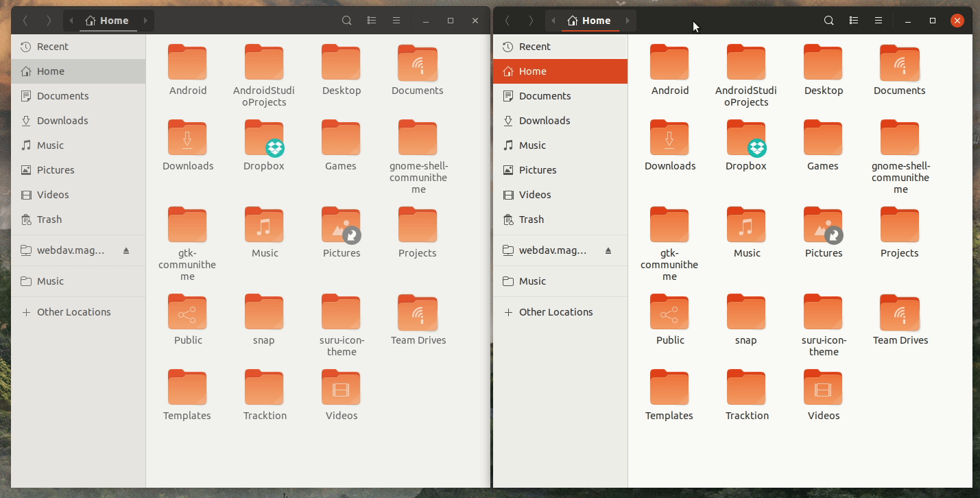Toggle list view in right window header
The width and height of the screenshot is (980, 498).
coord(854,21)
